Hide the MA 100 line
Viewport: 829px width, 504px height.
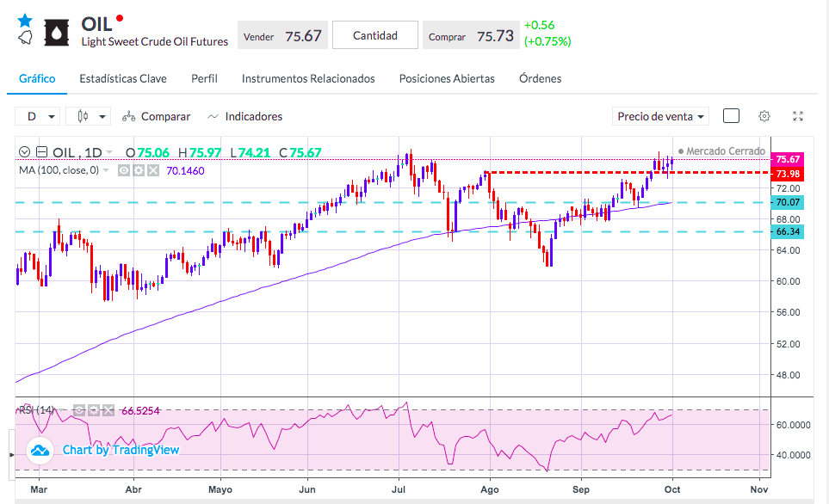coord(124,170)
